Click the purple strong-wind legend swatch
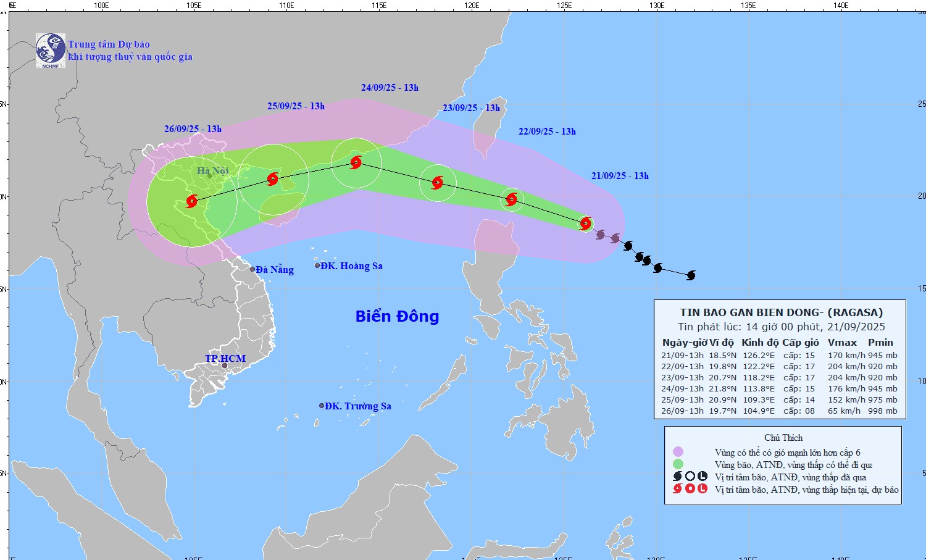This screenshot has height=560, width=926. [678, 452]
